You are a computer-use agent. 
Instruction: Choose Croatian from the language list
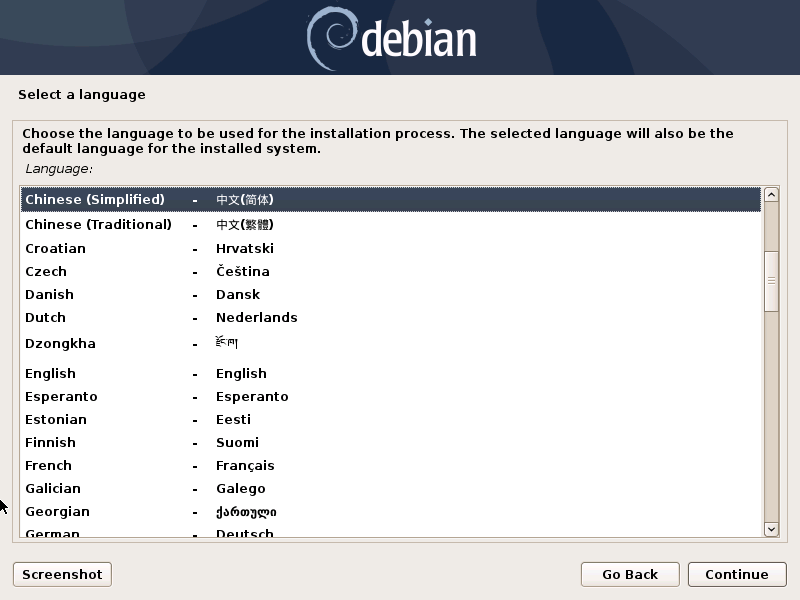point(391,248)
